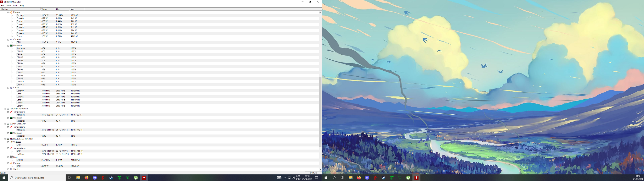Click the thermometer icon of TOSHIBA Temperatures
The width and height of the screenshot is (644, 181).
click(x=11, y=112)
